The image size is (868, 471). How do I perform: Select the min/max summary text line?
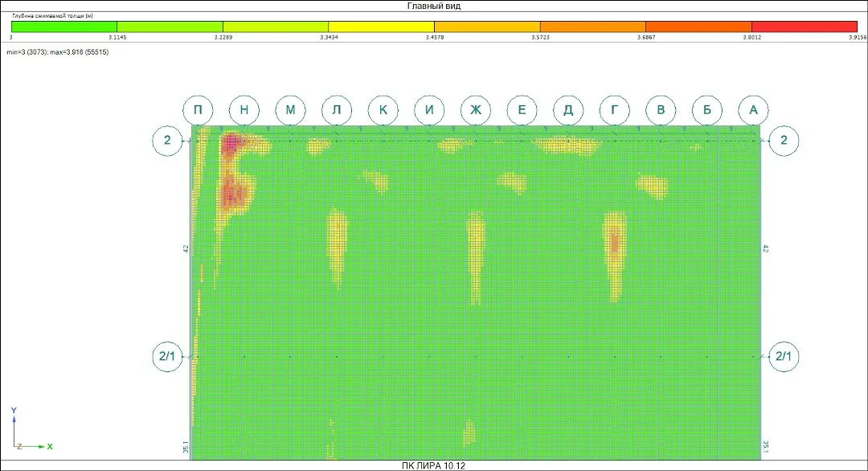coord(58,52)
